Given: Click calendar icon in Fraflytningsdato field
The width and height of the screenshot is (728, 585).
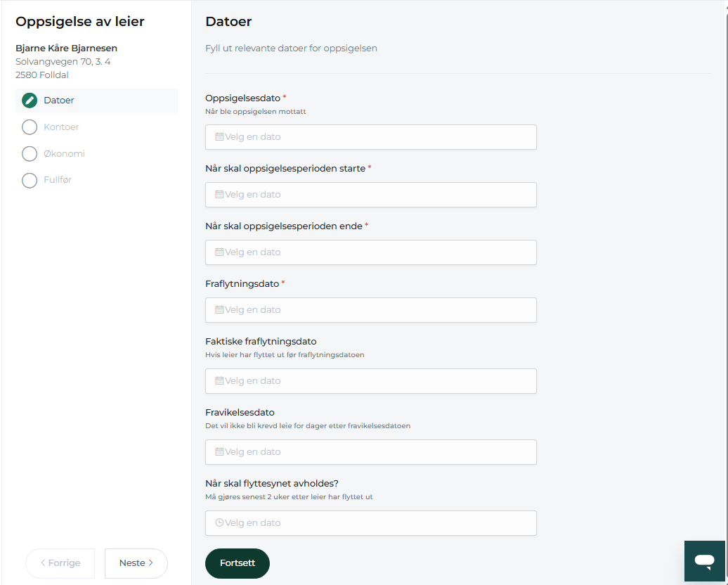Looking at the screenshot, I should [219, 310].
